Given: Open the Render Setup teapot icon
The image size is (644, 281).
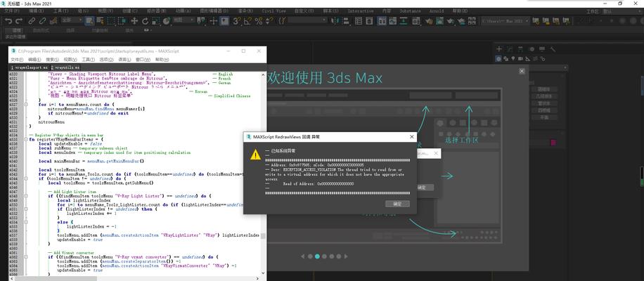Looking at the screenshot, I should coord(429,20).
